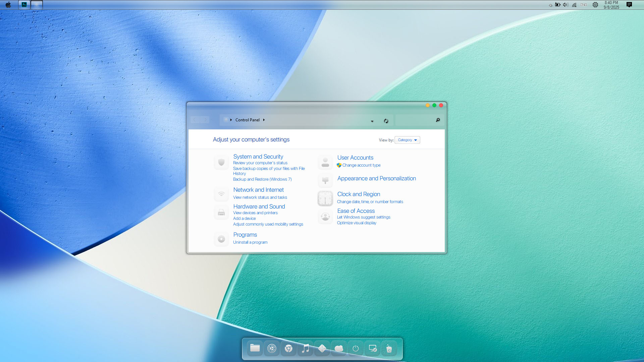Open Chrome from the dock

288,349
